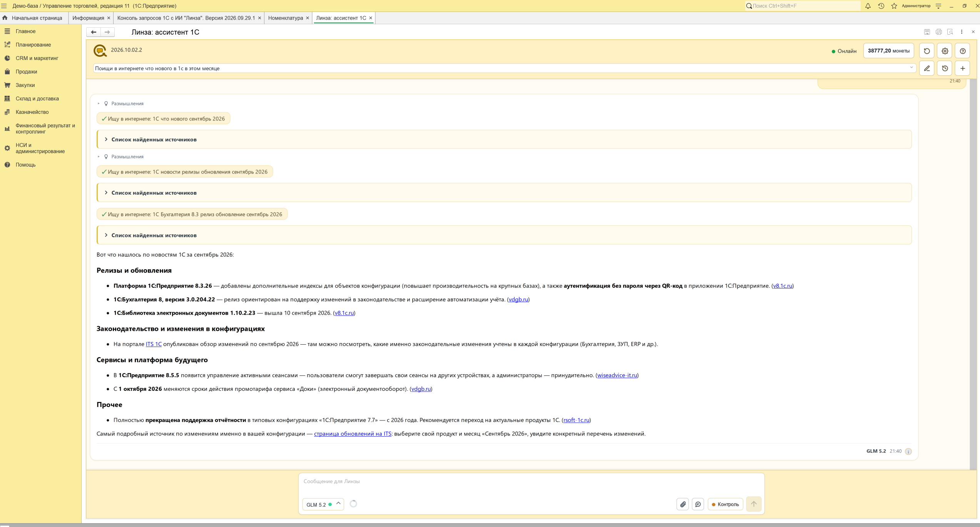Click the Поиск Ctrl+Shift+F search field

tap(803, 6)
